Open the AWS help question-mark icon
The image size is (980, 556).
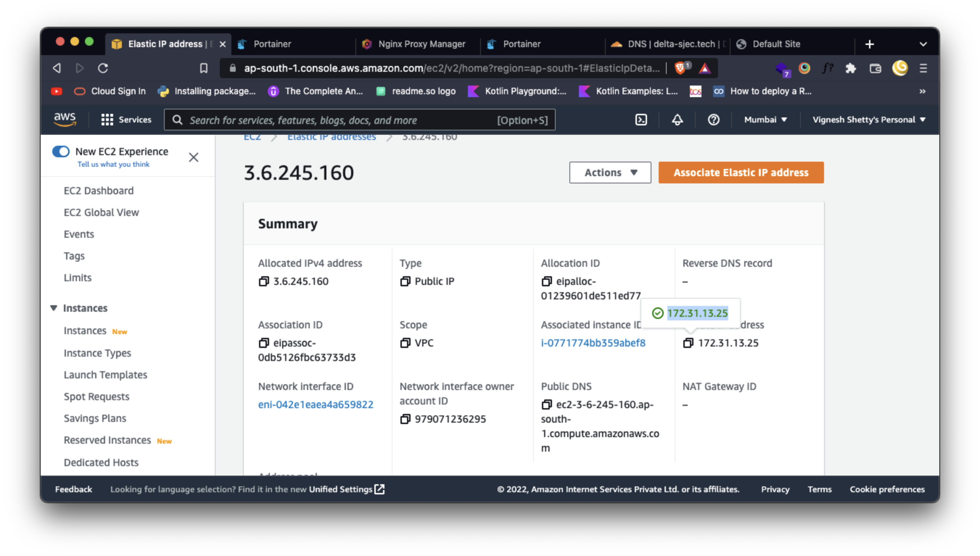pos(713,120)
